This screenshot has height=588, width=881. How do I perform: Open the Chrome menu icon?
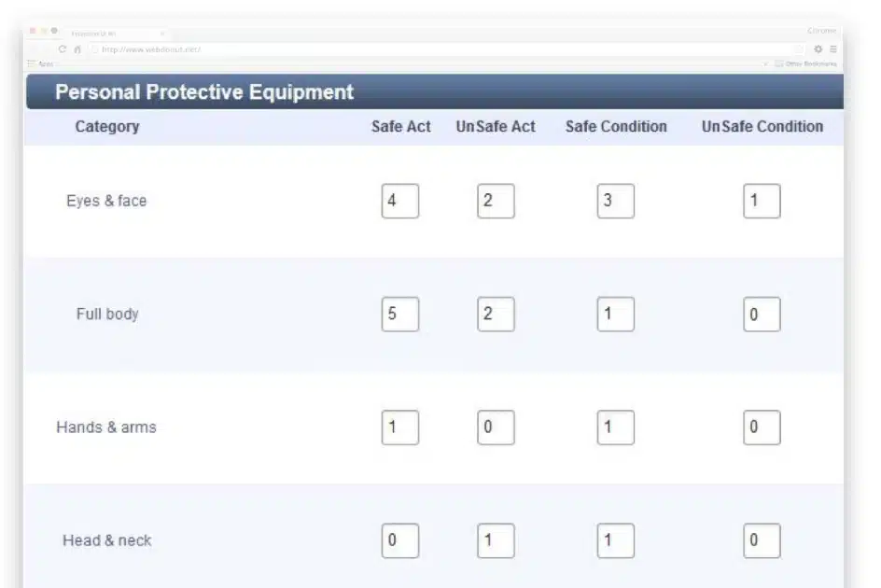pos(833,49)
